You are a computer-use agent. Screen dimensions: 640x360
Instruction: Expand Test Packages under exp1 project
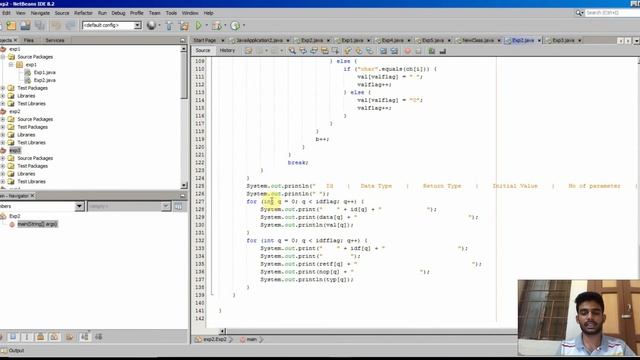(x=3, y=88)
